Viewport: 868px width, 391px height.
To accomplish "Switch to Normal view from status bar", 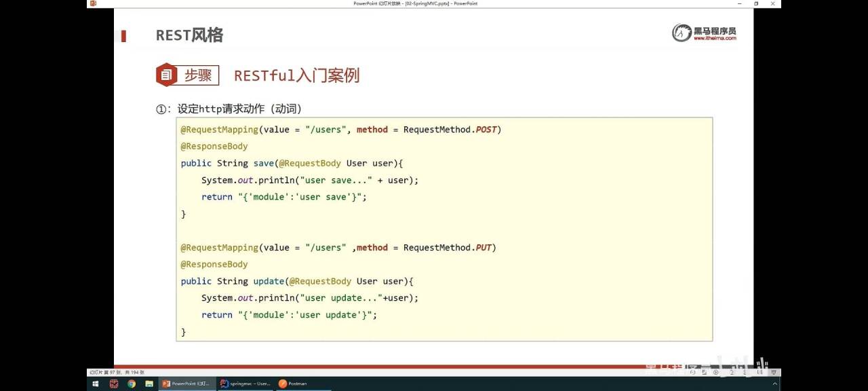I will click(732, 372).
